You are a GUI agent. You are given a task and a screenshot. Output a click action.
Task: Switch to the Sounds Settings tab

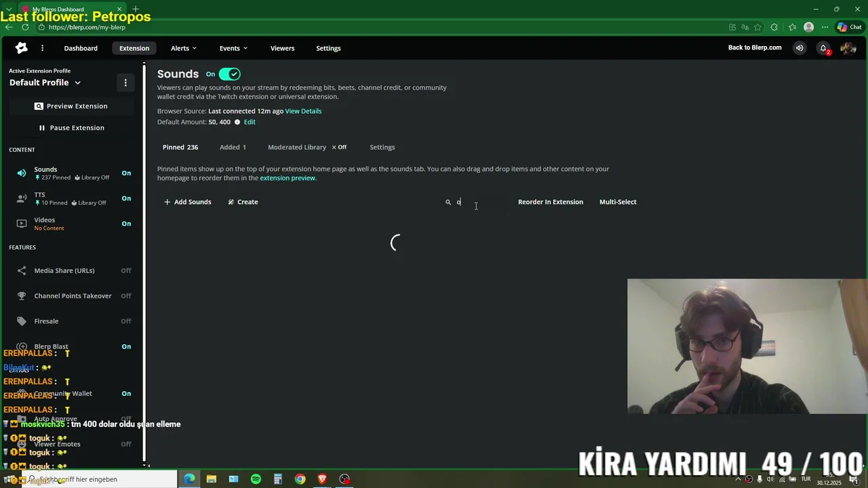pyautogui.click(x=382, y=147)
